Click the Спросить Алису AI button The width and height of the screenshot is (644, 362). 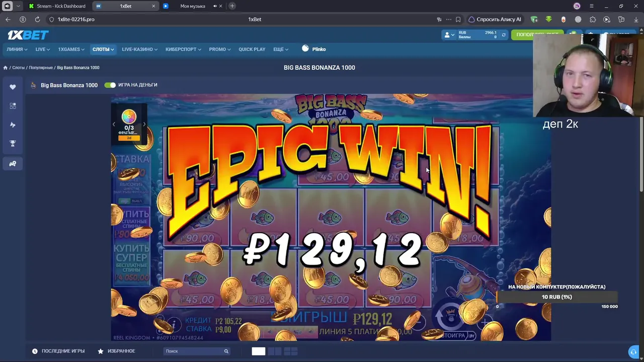[495, 19]
